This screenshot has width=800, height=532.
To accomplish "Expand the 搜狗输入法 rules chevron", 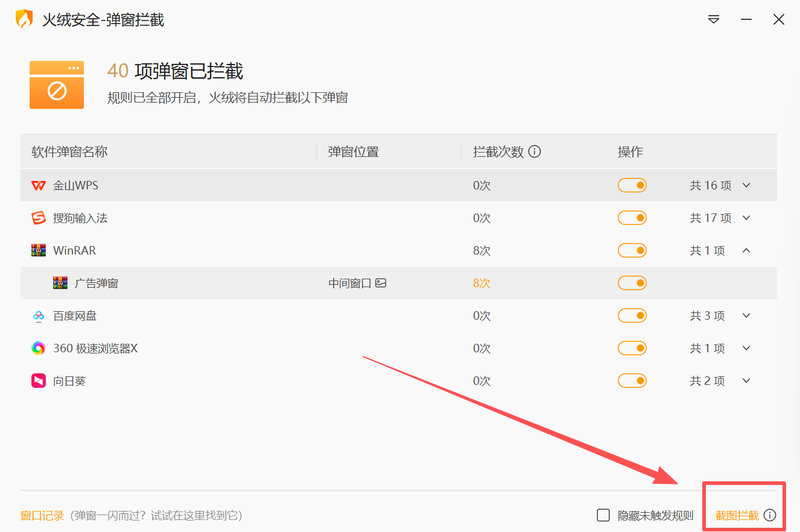I will 747,218.
